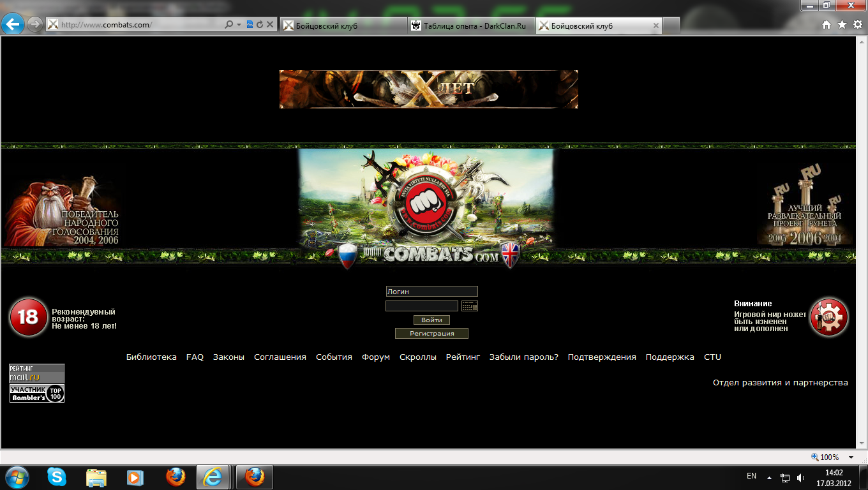This screenshot has width=868, height=490.
Task: Click the red gear fist Внимание icon
Action: [828, 316]
